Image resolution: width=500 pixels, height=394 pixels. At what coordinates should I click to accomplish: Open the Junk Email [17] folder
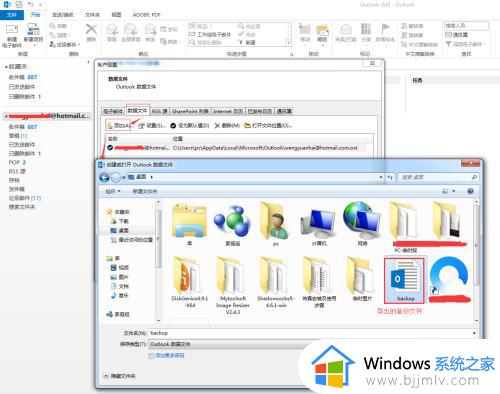[25, 198]
